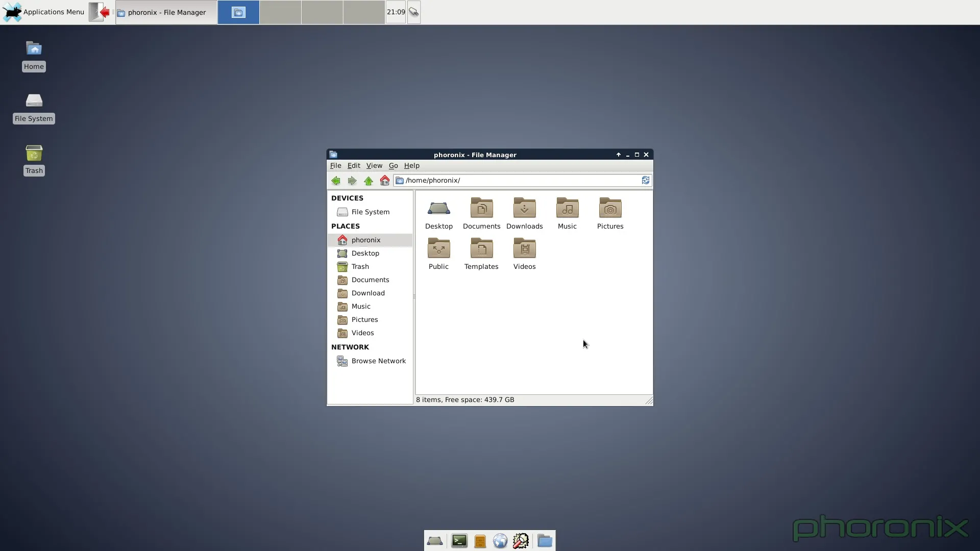Viewport: 980px width, 551px height.
Task: Select the phoronix - File Manager taskbar button
Action: 166,12
